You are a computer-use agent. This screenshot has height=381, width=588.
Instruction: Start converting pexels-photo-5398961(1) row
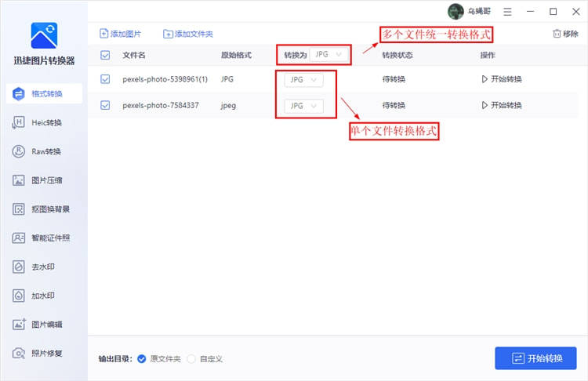pyautogui.click(x=502, y=79)
